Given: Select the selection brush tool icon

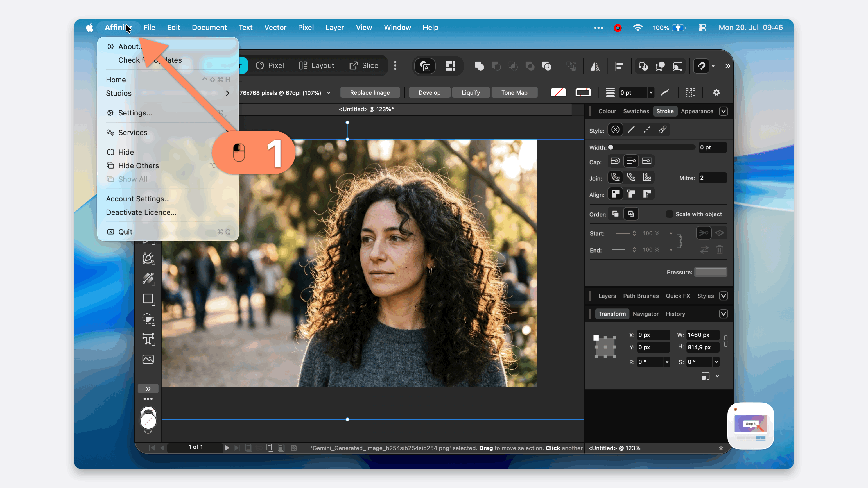Looking at the screenshot, I should coord(148,319).
